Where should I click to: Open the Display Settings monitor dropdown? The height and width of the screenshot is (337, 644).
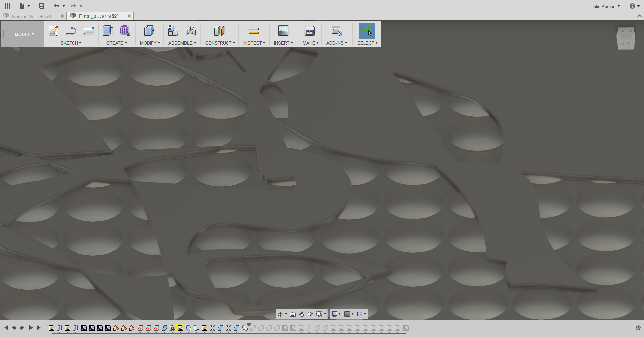[336, 314]
